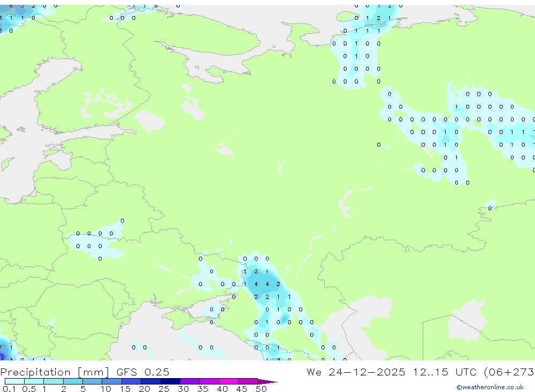Click the '0.1' legend scale label
The image size is (535, 392).
coord(9,389)
